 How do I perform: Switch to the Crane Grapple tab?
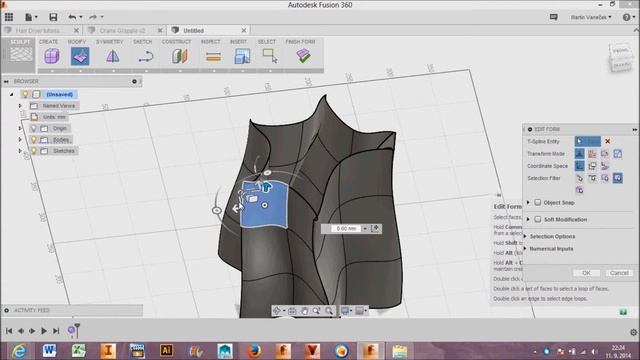122,31
